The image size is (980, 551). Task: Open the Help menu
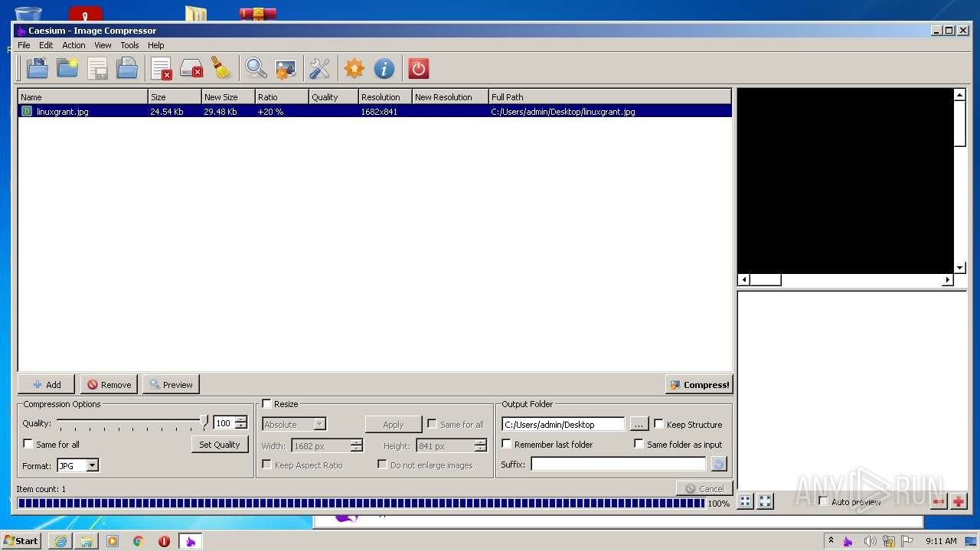coord(155,45)
